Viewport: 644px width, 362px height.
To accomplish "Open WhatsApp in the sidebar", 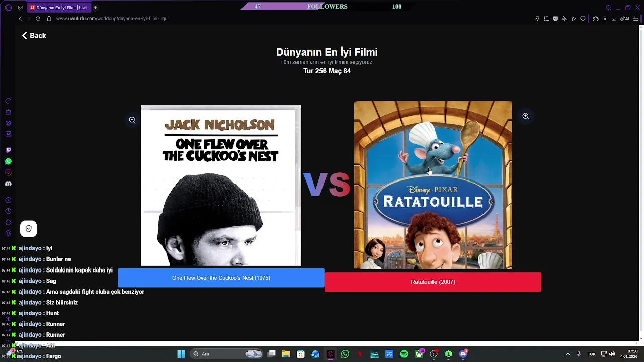I will click(8, 161).
